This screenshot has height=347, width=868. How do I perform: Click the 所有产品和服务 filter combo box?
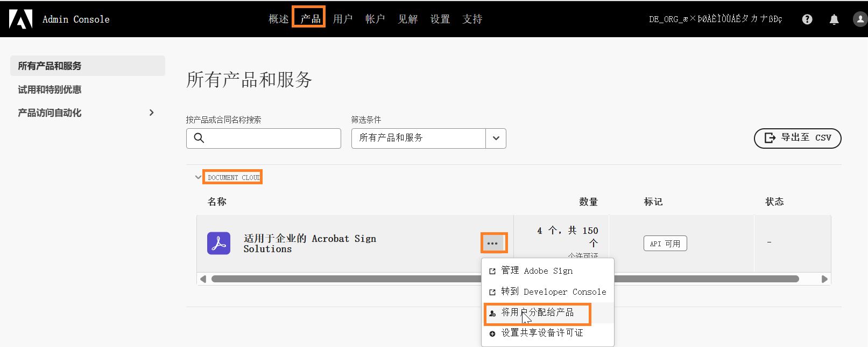(428, 138)
